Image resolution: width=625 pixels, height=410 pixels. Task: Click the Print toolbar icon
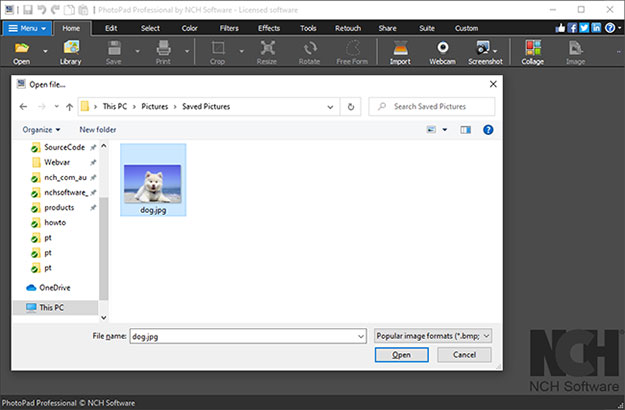[163, 52]
